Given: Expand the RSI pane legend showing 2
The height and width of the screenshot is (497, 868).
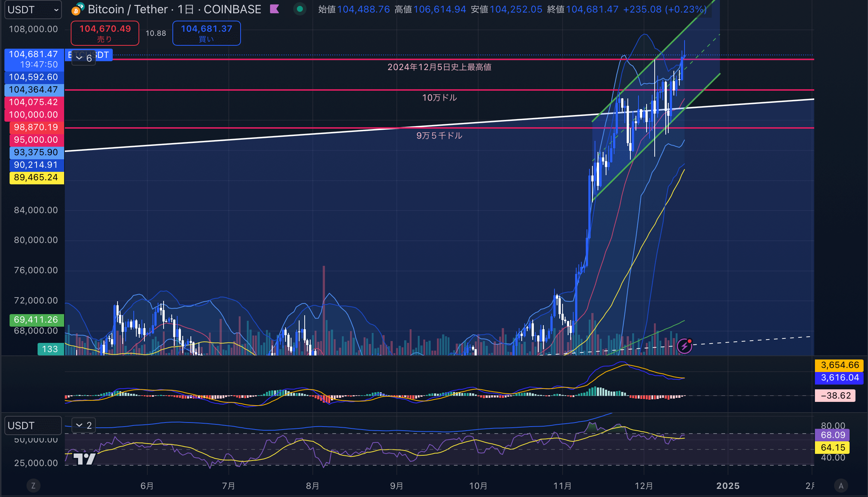Looking at the screenshot, I should 84,425.
